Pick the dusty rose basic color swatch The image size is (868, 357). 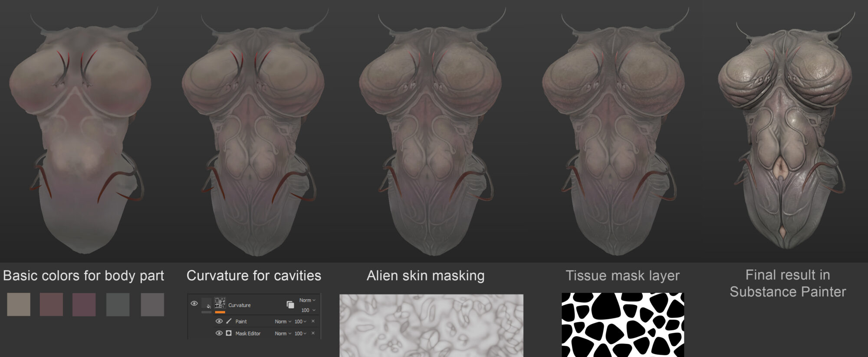(51, 304)
